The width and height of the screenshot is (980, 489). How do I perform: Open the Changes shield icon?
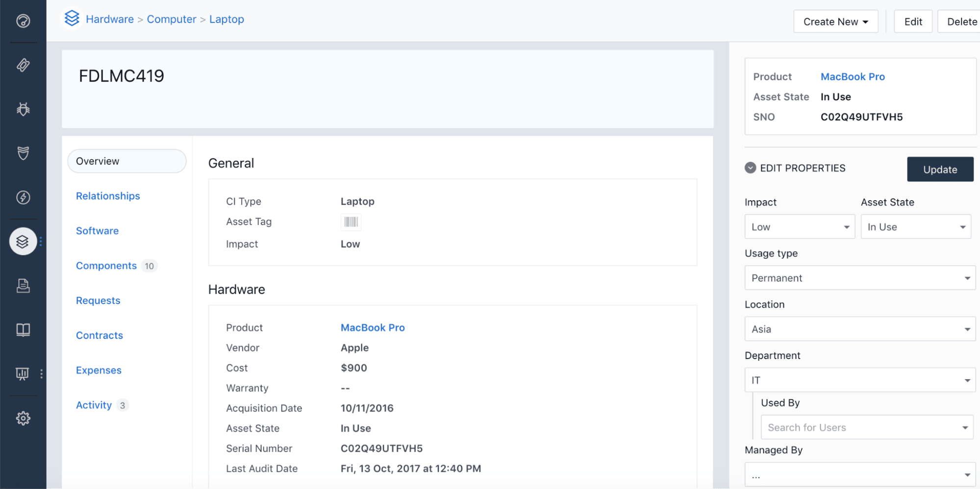[x=23, y=154]
